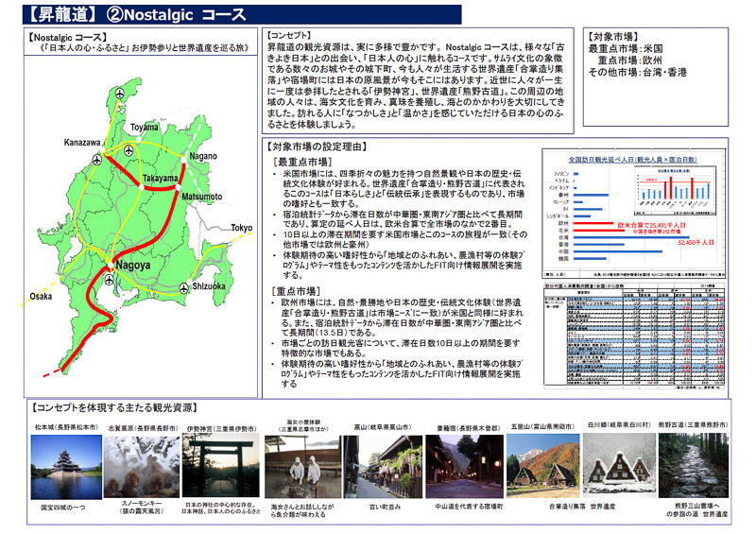Open the Tsumago-juku night street photo

point(464,467)
